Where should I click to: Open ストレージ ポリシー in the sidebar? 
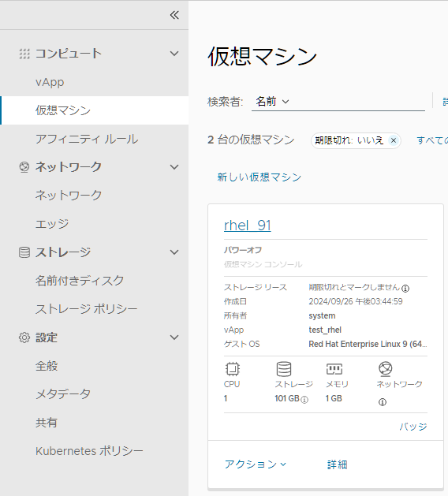pos(87,309)
